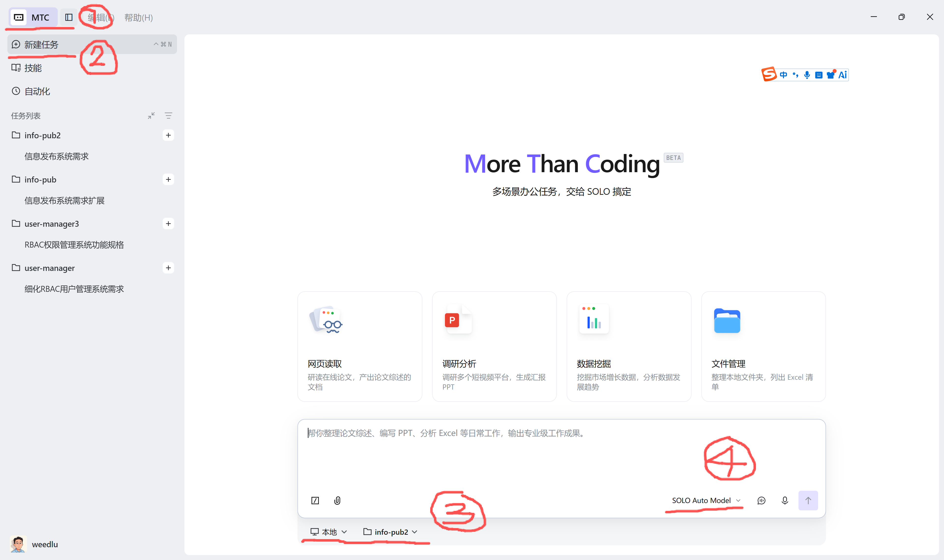Image resolution: width=944 pixels, height=560 pixels.
Task: Click 新建任务 in the sidebar
Action: (92, 44)
